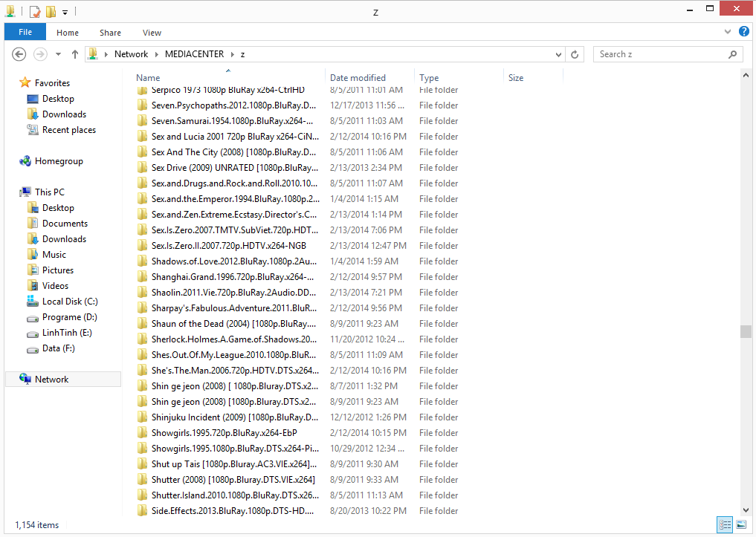This screenshot has width=756, height=537.
Task: Select Shadows.of.Love.2012 folder name
Action: [x=234, y=261]
